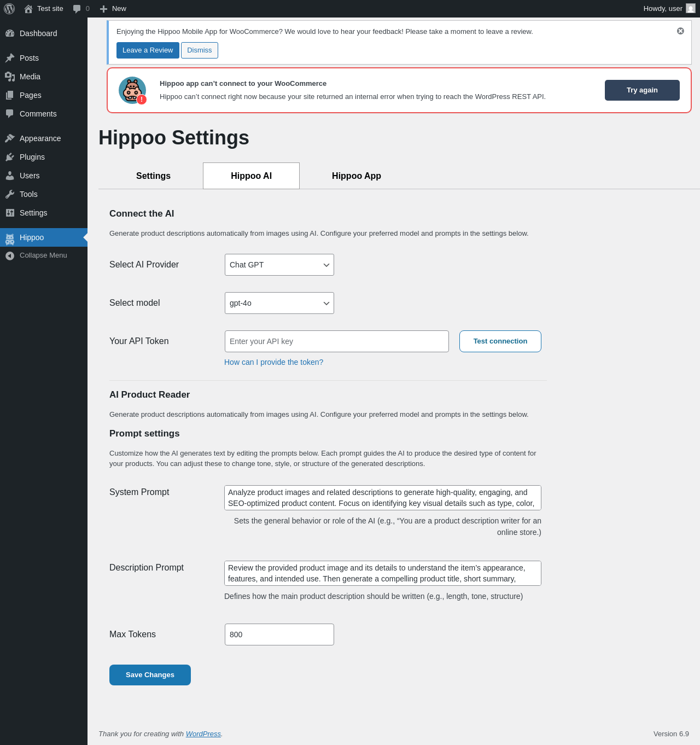The height and width of the screenshot is (745, 700).
Task: Click the WordPress logo icon
Action: [x=9, y=9]
